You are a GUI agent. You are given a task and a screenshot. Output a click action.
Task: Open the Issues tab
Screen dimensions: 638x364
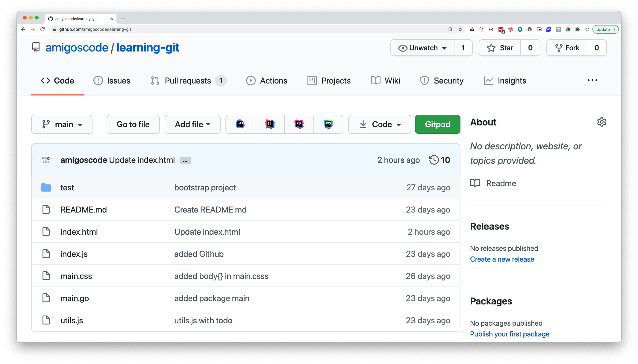112,81
